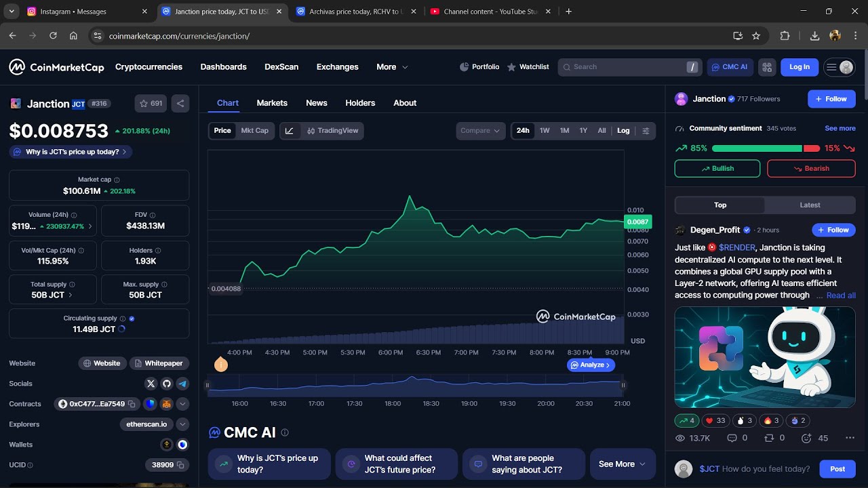This screenshot has width=868, height=488.
Task: Click the Trust Wallet icon in Wallets row
Action: (182, 445)
